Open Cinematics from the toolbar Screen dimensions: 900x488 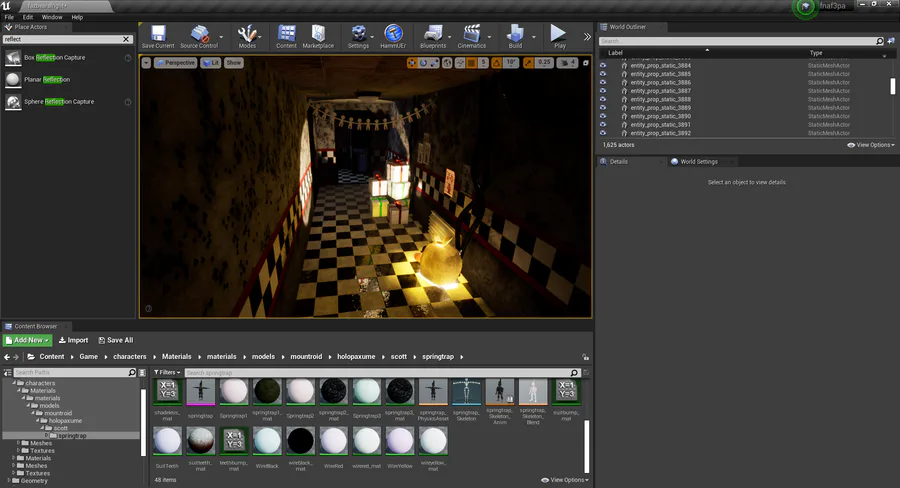[471, 35]
